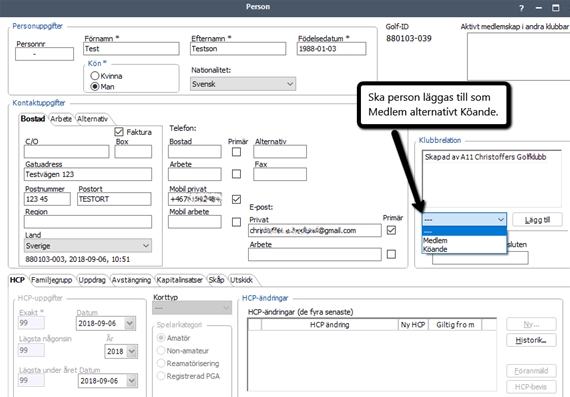This screenshot has height=397, width=570.
Task: Click the Lägg till button
Action: click(537, 220)
